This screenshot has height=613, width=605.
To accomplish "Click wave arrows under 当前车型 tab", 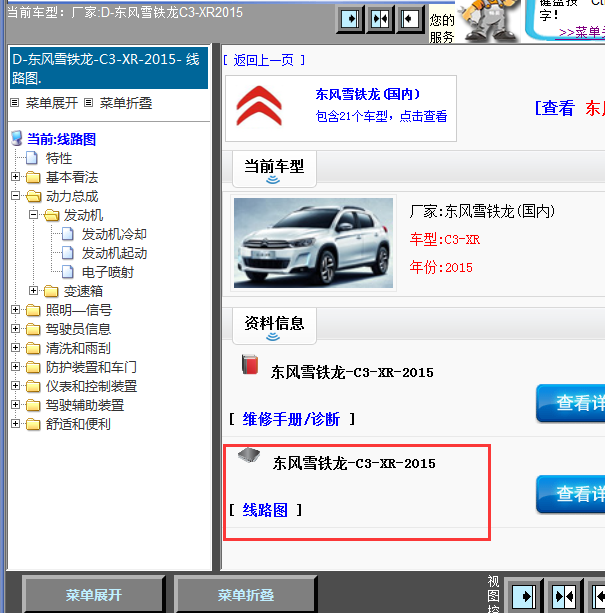I will tap(273, 179).
